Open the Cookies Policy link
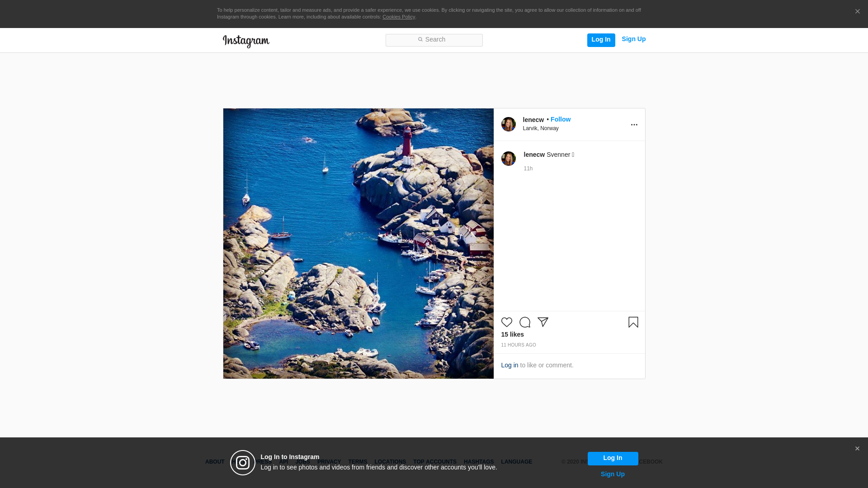The image size is (868, 488). (x=399, y=17)
